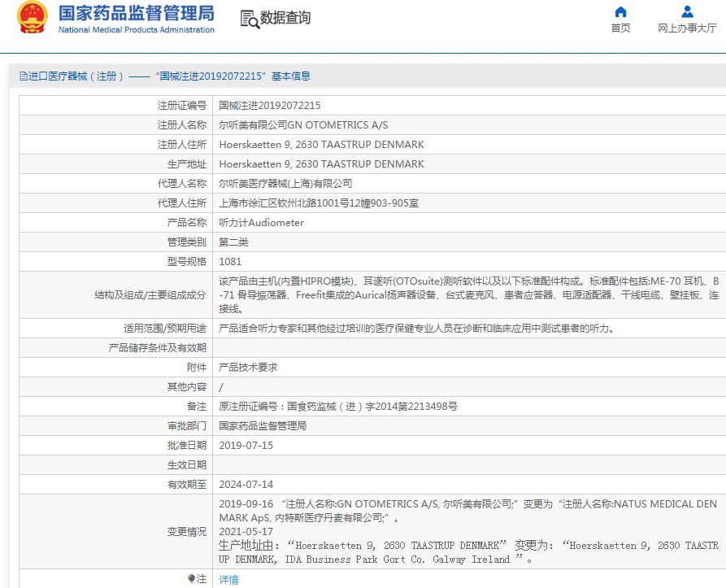Click 审批部门 value 国家药品监督管理局

(x=263, y=425)
